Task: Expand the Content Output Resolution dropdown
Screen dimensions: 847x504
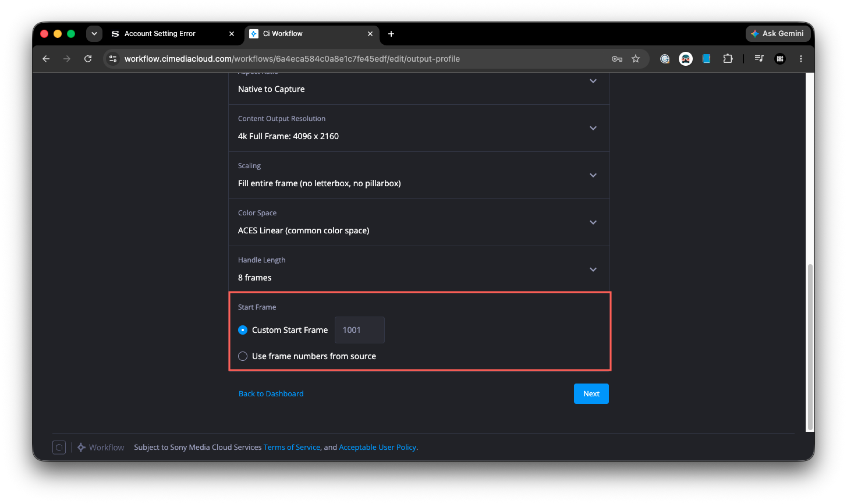Action: 419,128
